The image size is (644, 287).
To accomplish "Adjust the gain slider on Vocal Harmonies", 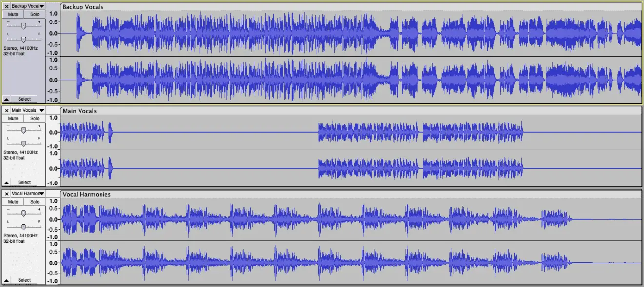I will (x=23, y=213).
